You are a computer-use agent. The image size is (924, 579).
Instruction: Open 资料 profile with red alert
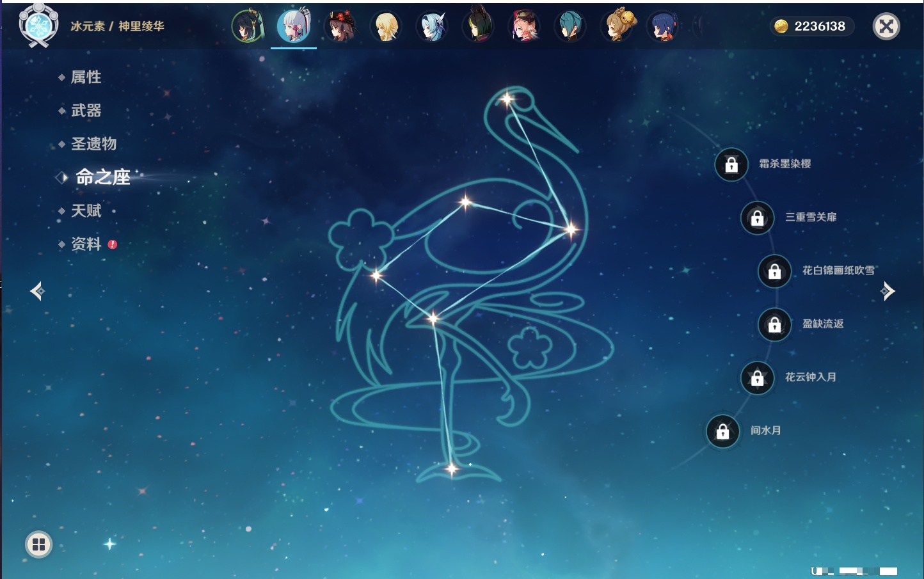tap(86, 244)
